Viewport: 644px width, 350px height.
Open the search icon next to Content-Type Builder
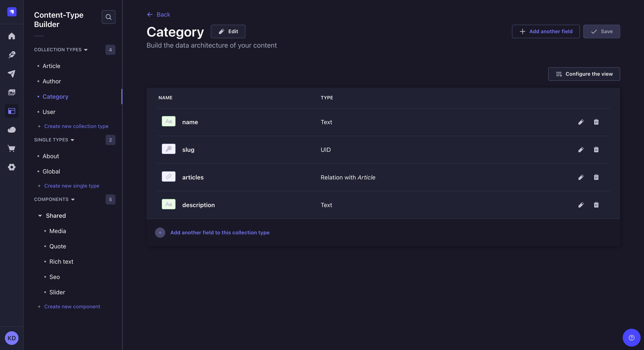click(108, 17)
